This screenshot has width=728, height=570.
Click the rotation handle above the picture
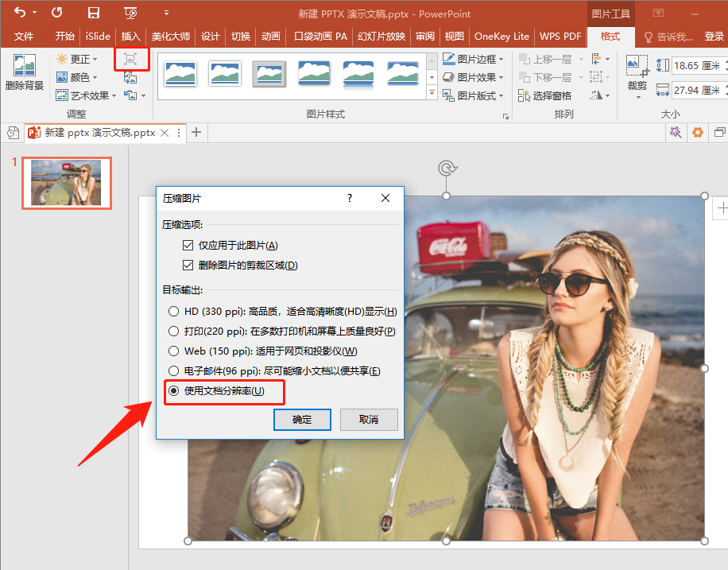point(447,168)
